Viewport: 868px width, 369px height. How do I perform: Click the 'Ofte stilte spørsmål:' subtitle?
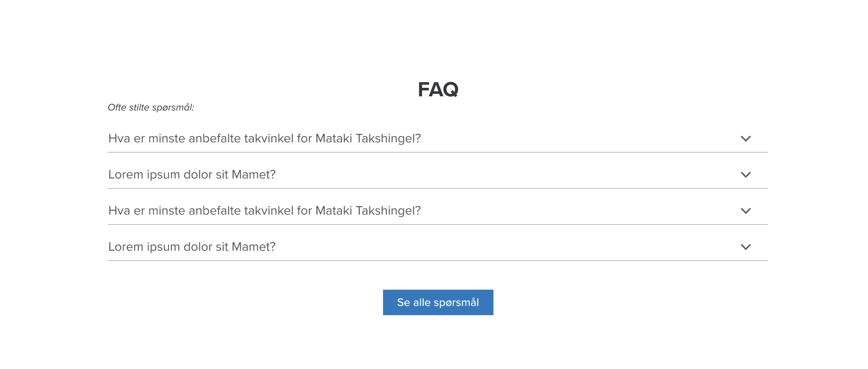(151, 107)
